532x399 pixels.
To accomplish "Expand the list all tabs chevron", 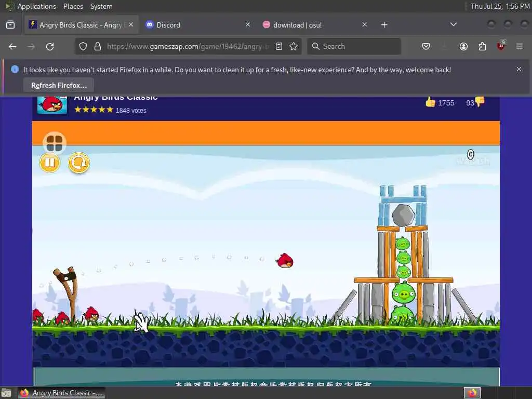I will click(x=453, y=24).
